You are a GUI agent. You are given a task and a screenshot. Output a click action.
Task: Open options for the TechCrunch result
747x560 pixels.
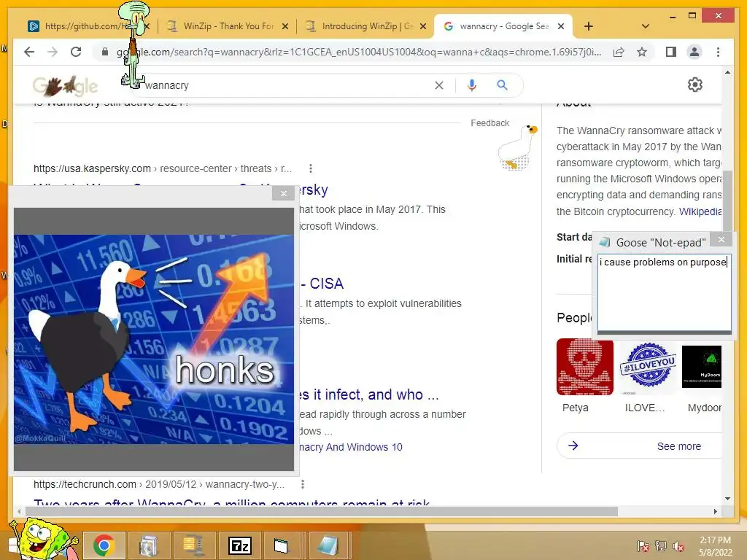point(303,484)
